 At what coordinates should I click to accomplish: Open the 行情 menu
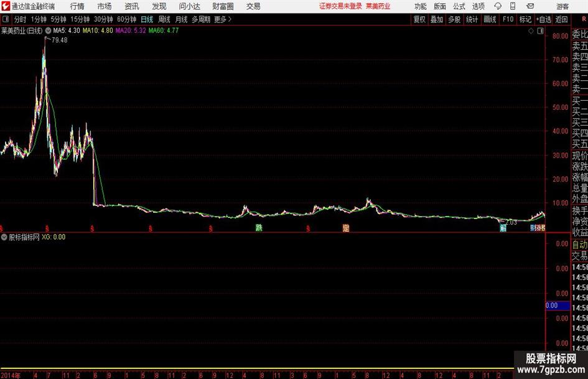click(x=77, y=6)
